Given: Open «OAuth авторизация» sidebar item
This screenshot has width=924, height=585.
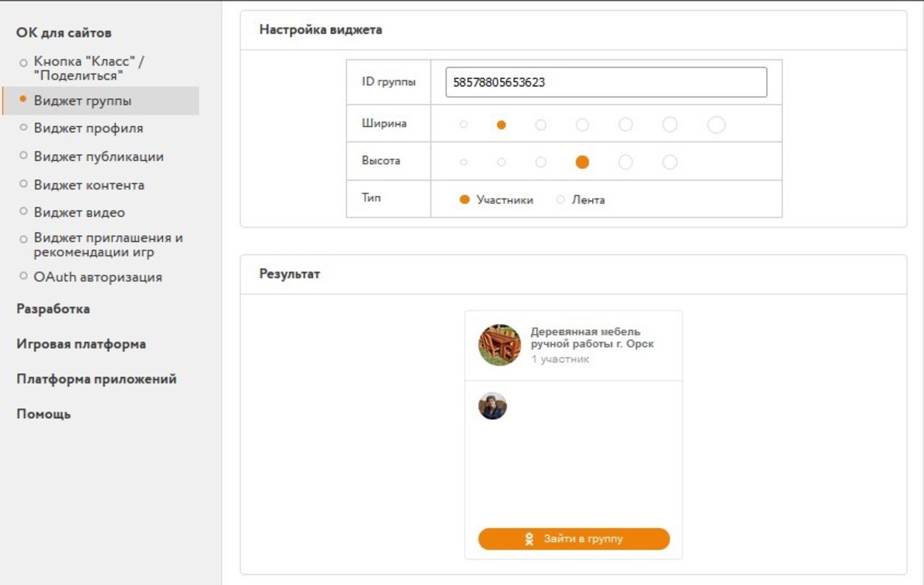Looking at the screenshot, I should pyautogui.click(x=98, y=277).
